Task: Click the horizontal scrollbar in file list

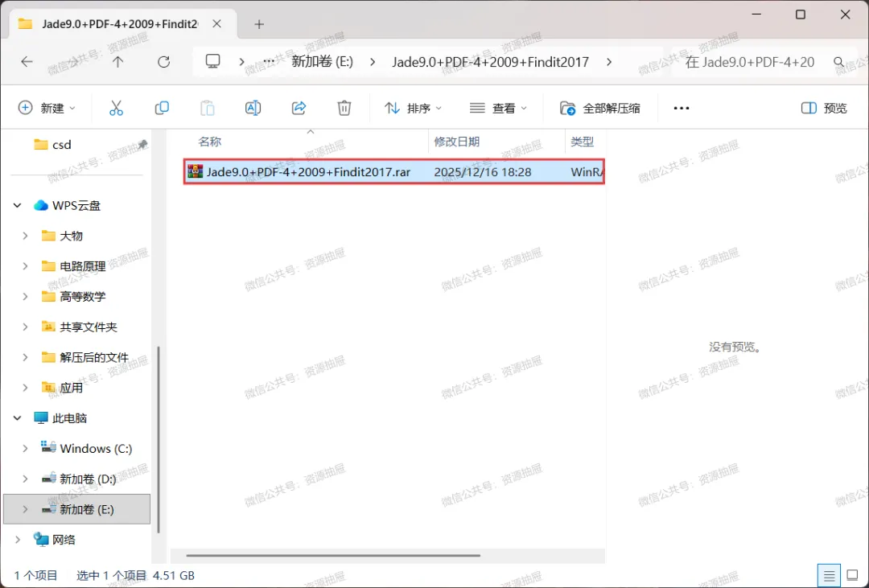Action: coord(333,555)
